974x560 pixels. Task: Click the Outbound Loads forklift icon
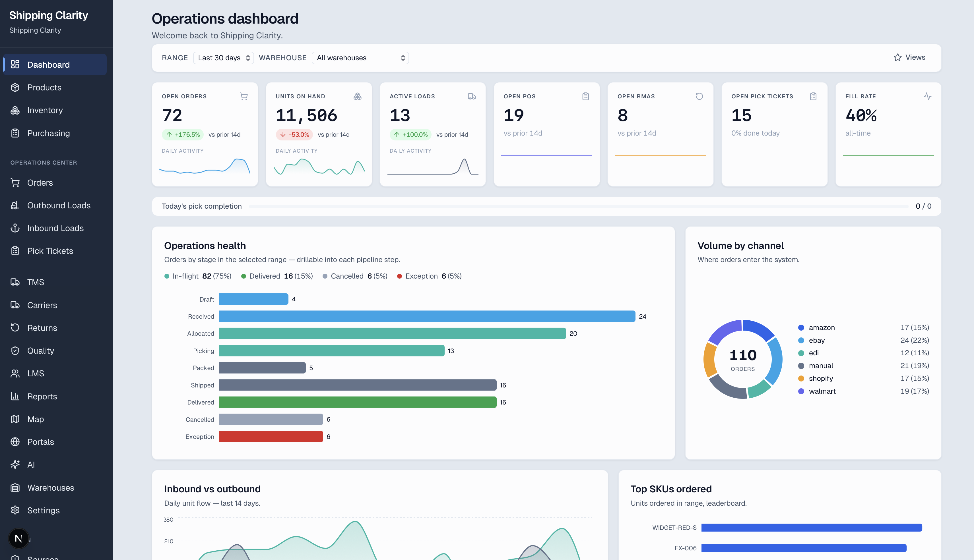(x=15, y=206)
